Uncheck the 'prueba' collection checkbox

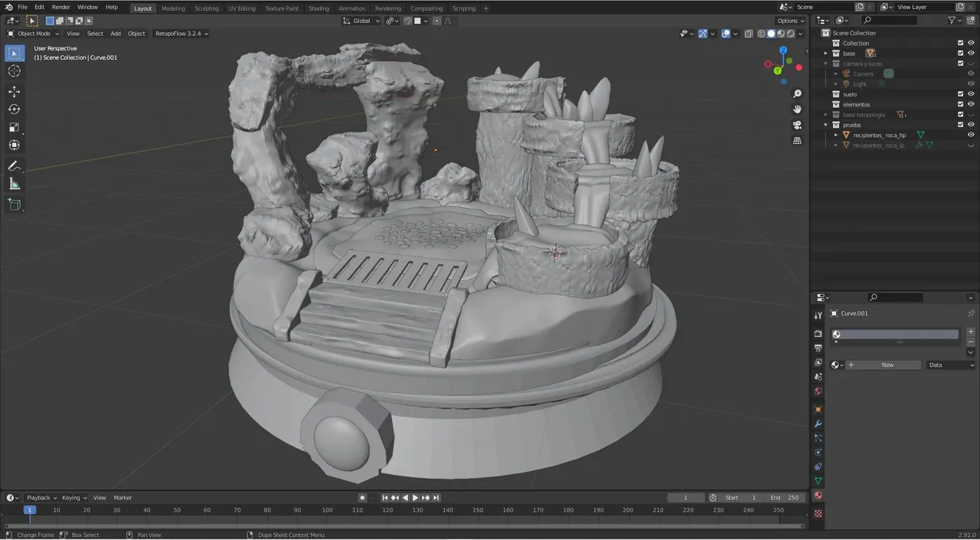960,125
